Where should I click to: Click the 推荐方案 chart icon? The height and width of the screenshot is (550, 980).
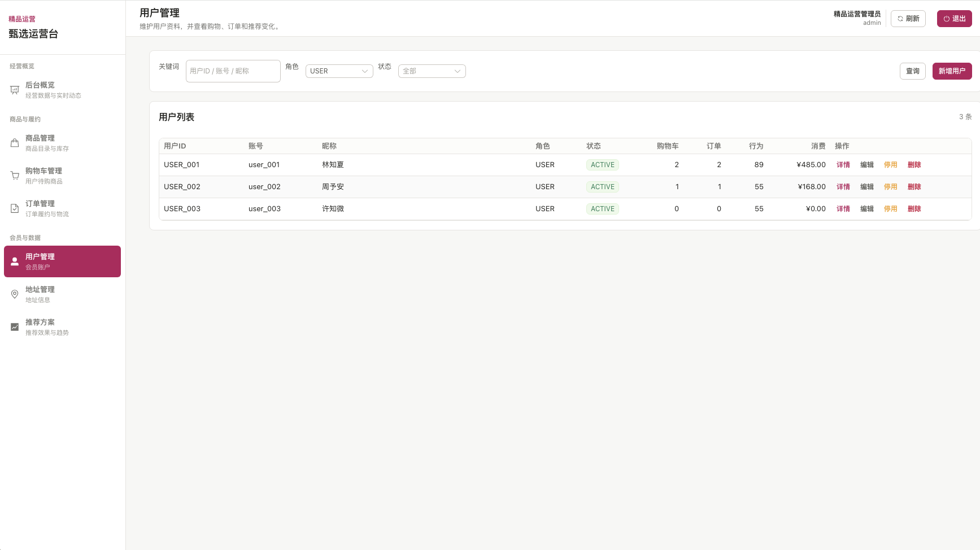click(15, 327)
